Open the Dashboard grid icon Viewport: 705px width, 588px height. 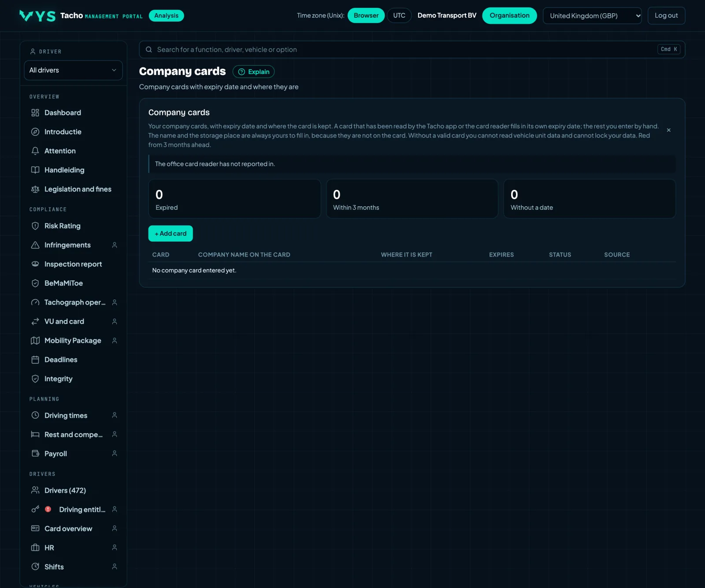35,113
